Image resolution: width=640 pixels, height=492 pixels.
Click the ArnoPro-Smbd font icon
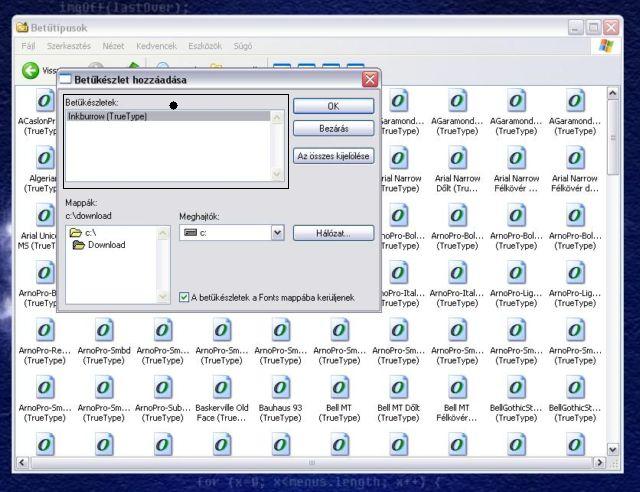click(103, 331)
